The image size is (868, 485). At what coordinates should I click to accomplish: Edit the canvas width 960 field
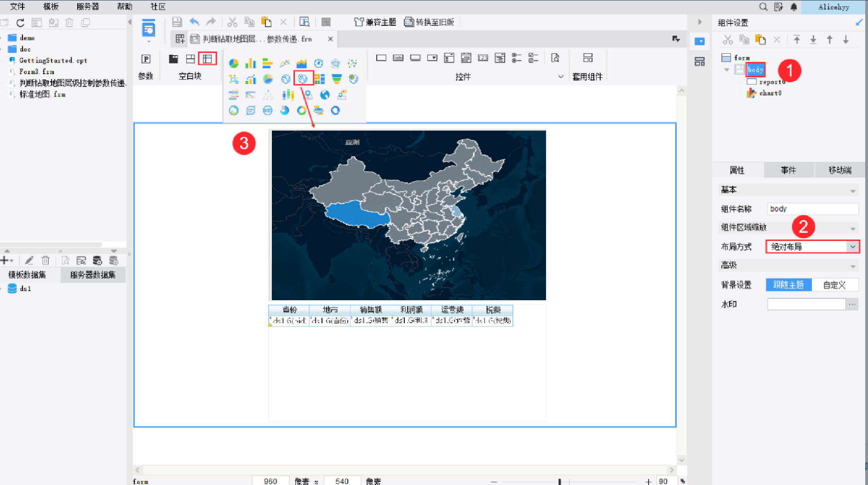pyautogui.click(x=270, y=481)
